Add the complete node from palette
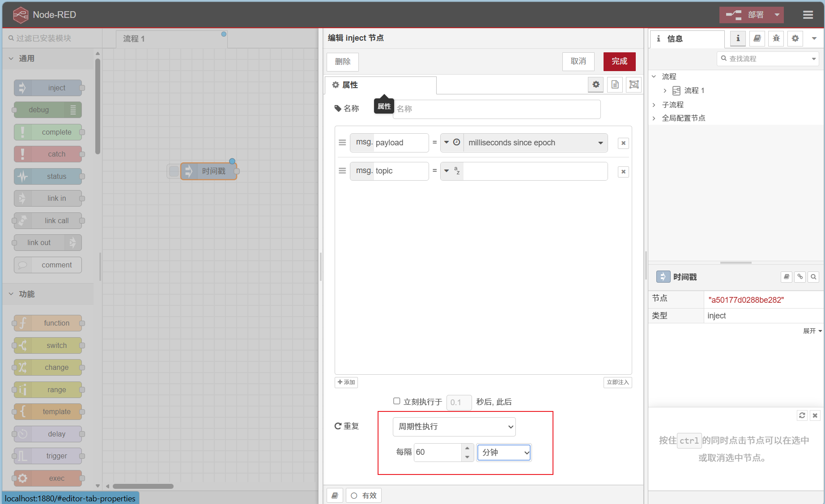 pyautogui.click(x=48, y=132)
